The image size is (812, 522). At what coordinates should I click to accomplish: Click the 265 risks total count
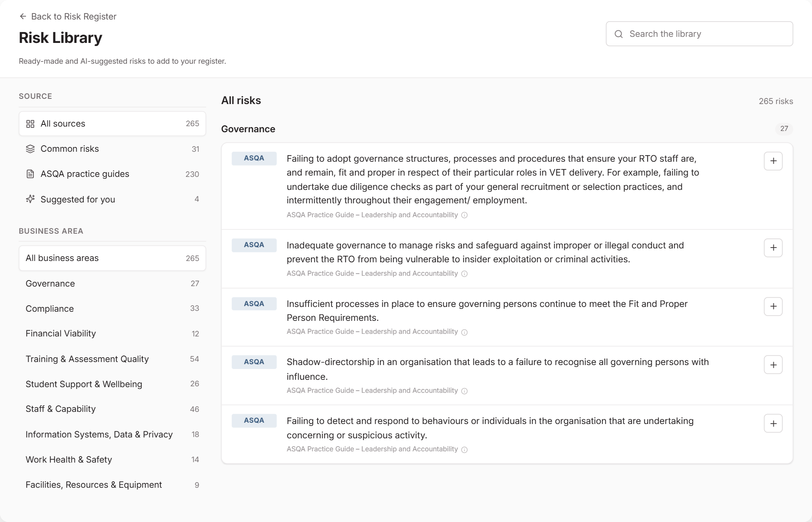[776, 101]
